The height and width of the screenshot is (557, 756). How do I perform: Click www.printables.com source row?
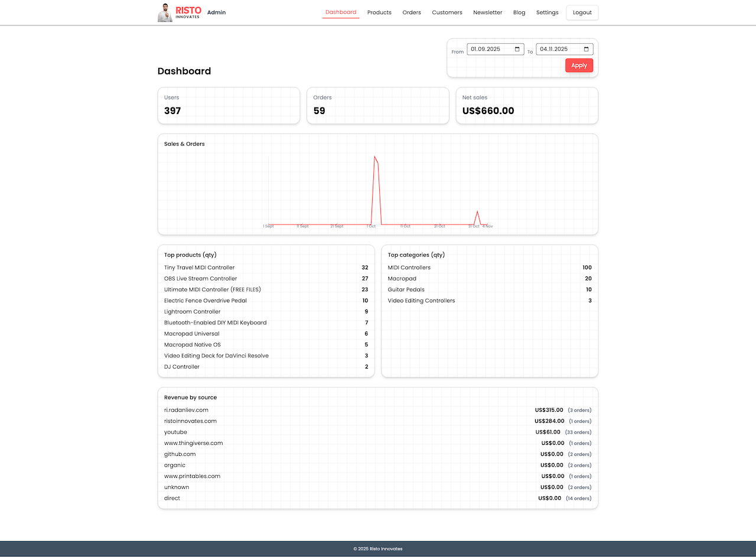click(x=378, y=476)
